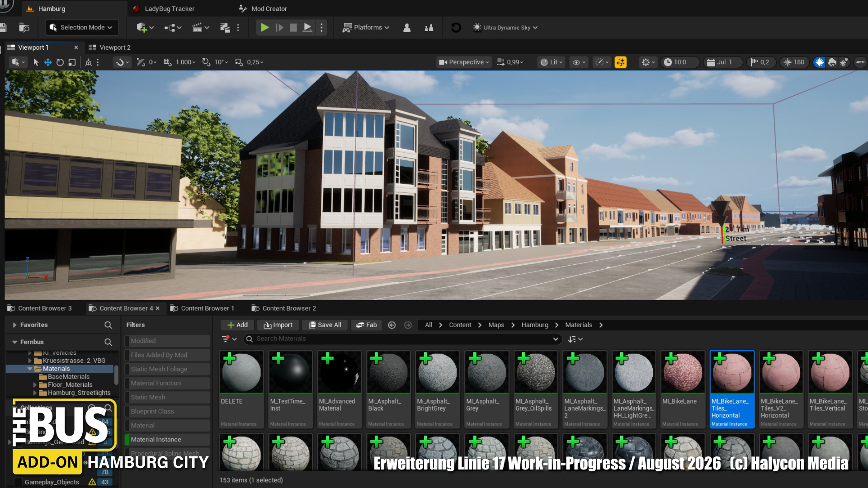The width and height of the screenshot is (868, 488).
Task: Open the Blueprints toolbar dropdown
Action: 173,28
